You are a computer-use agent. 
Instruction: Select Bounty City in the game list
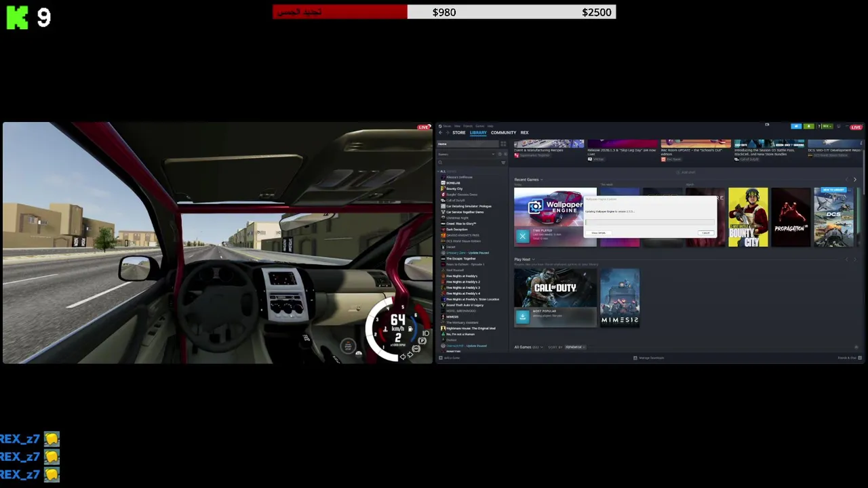point(454,188)
